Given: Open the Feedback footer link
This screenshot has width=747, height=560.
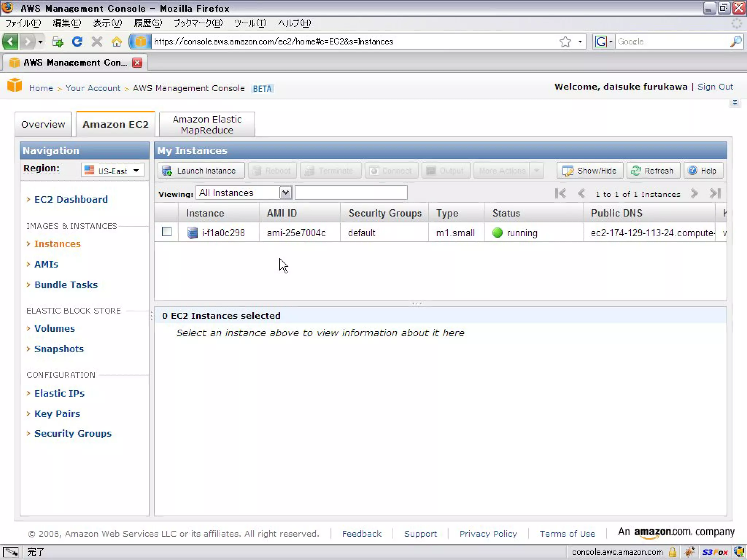Looking at the screenshot, I should point(361,534).
